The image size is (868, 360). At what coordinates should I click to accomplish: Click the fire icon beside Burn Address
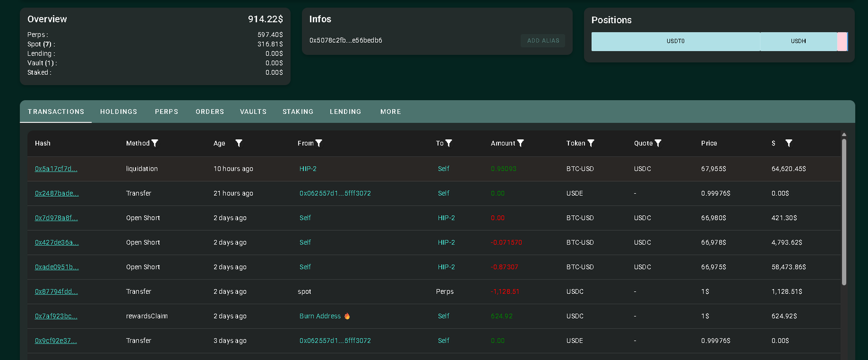coord(347,316)
